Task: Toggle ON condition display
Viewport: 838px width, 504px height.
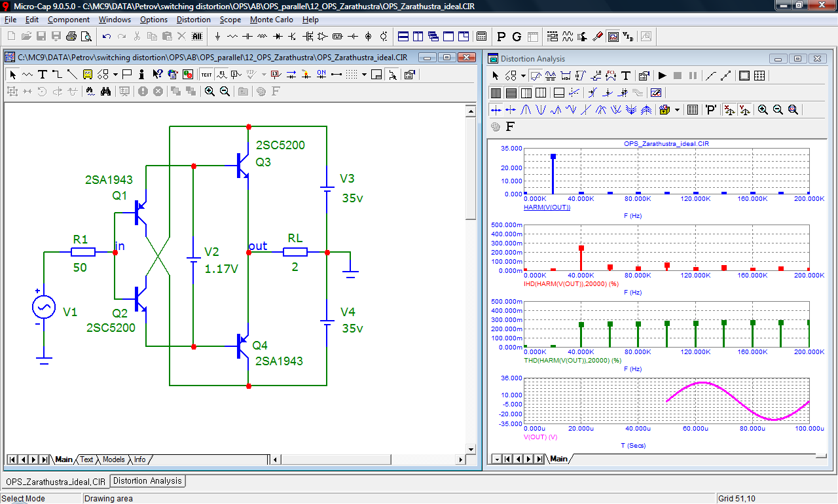Action: pyautogui.click(x=321, y=75)
